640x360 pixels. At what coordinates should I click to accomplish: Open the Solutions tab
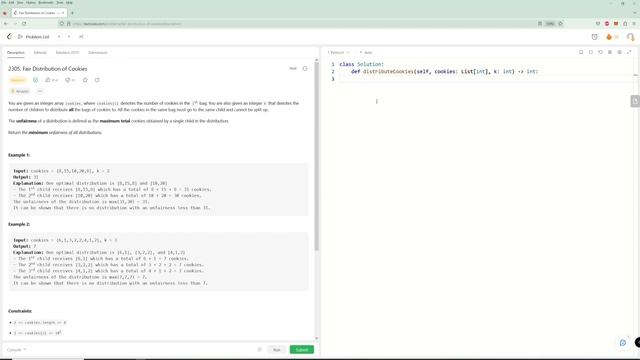67,53
